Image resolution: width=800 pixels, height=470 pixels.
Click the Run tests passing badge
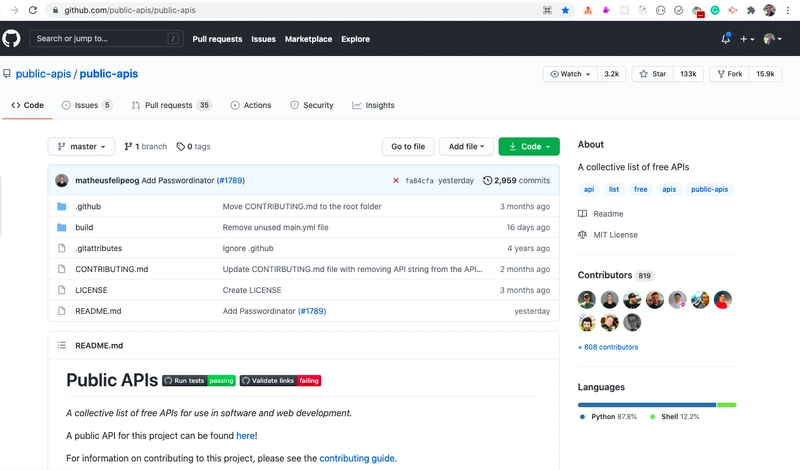(x=199, y=381)
